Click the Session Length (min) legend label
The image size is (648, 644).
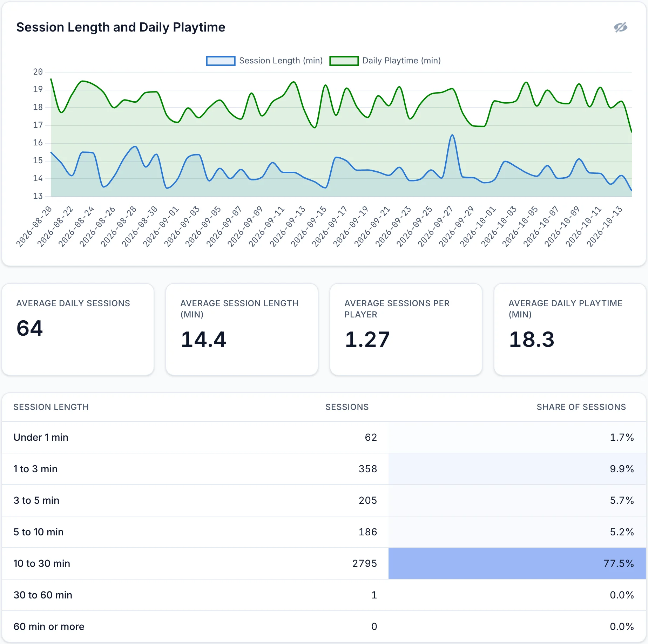coord(281,61)
